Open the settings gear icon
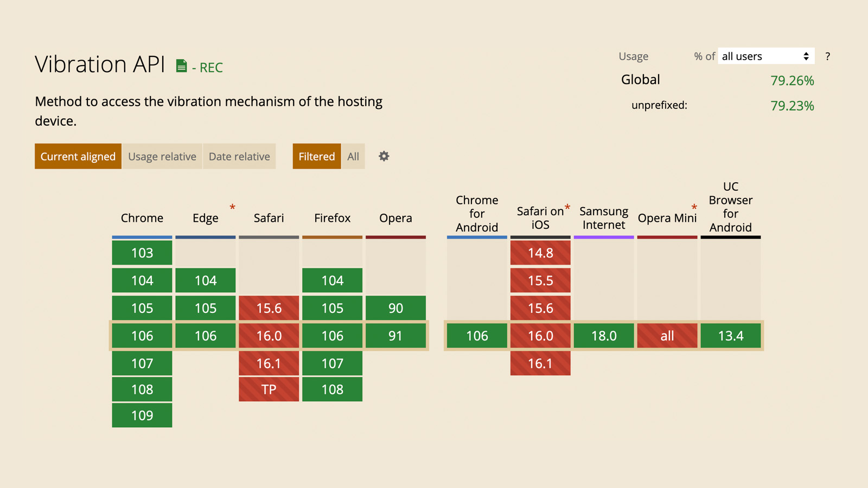The width and height of the screenshot is (868, 488). [x=384, y=156]
